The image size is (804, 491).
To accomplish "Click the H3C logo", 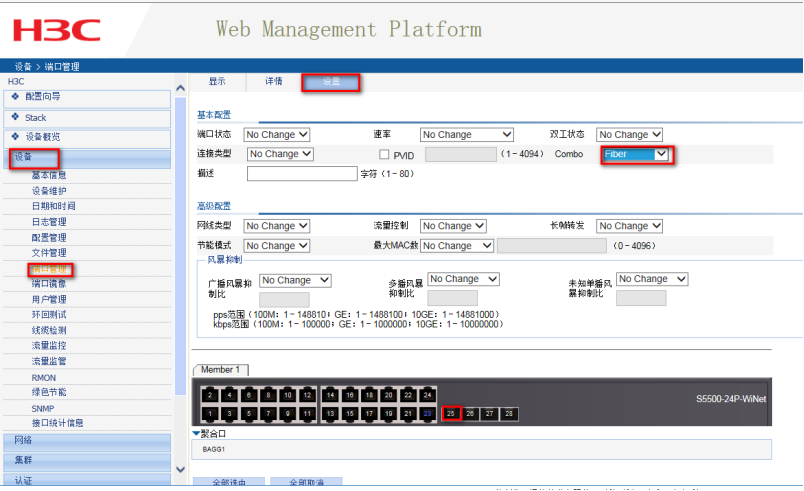I will (x=57, y=29).
